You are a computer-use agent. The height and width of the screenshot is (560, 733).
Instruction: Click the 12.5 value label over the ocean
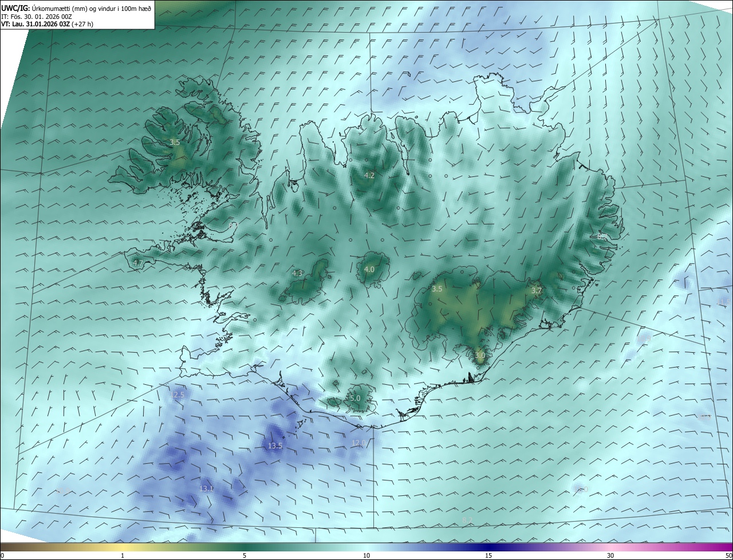pyautogui.click(x=178, y=395)
